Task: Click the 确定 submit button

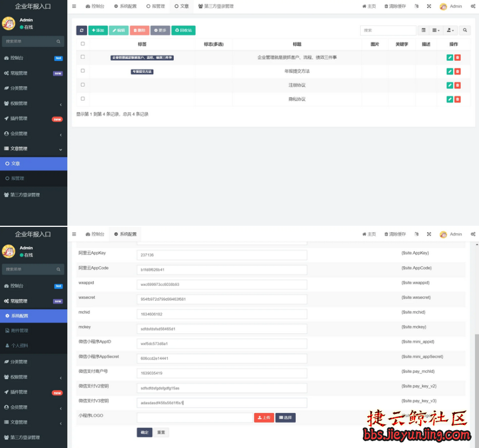Action: pyautogui.click(x=144, y=432)
